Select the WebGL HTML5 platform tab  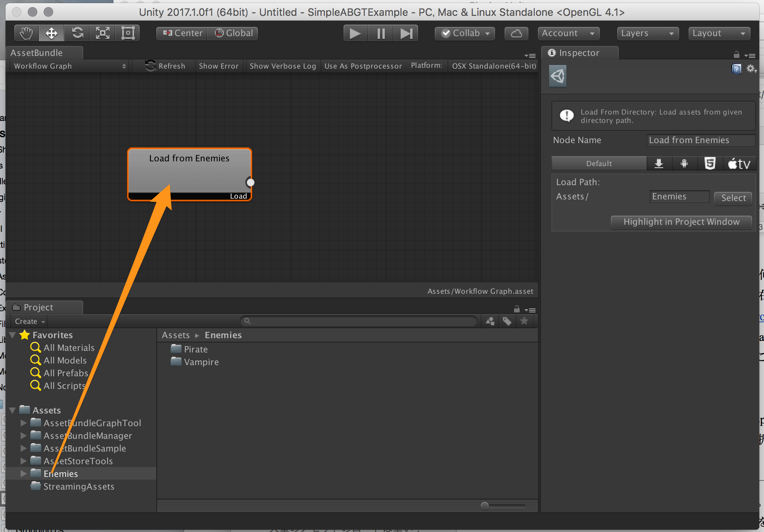pos(710,163)
